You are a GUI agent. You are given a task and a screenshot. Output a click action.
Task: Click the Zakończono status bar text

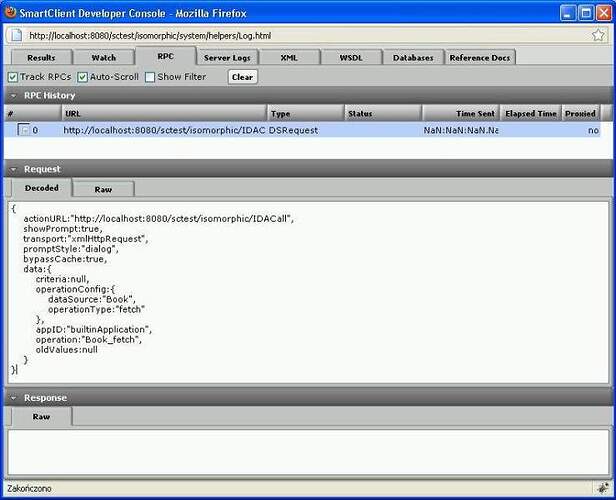(x=29, y=489)
